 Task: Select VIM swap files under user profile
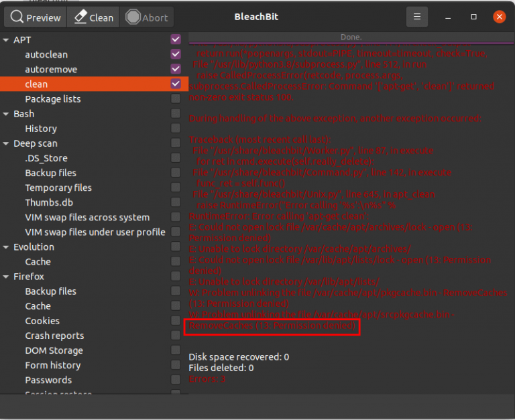coord(95,232)
